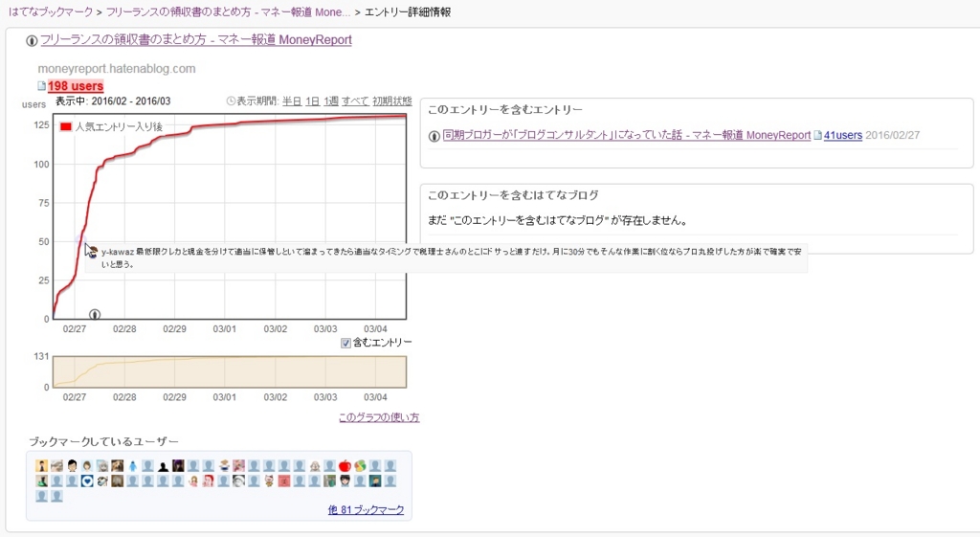The width and height of the screenshot is (980, 537).
Task: Click the man on teal-blue background avatar
Action: click(375, 481)
